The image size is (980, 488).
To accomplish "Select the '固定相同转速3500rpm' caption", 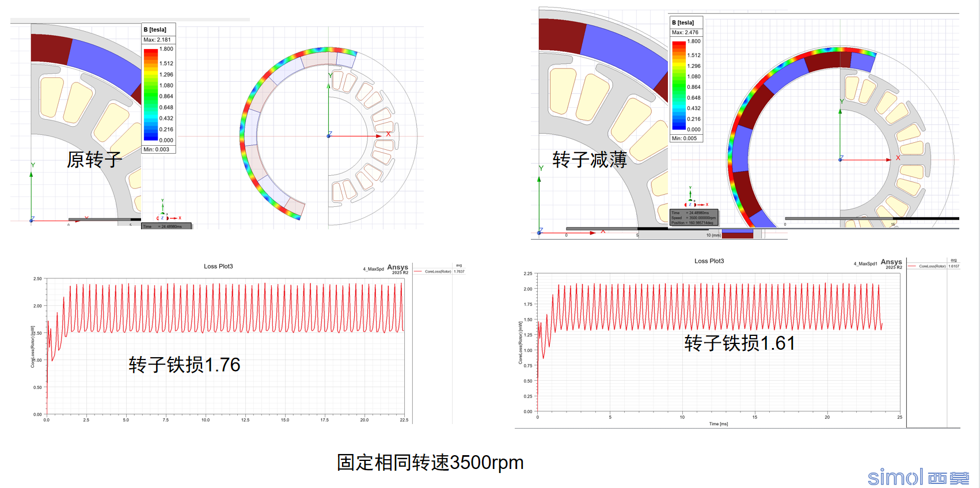I will pos(430,463).
